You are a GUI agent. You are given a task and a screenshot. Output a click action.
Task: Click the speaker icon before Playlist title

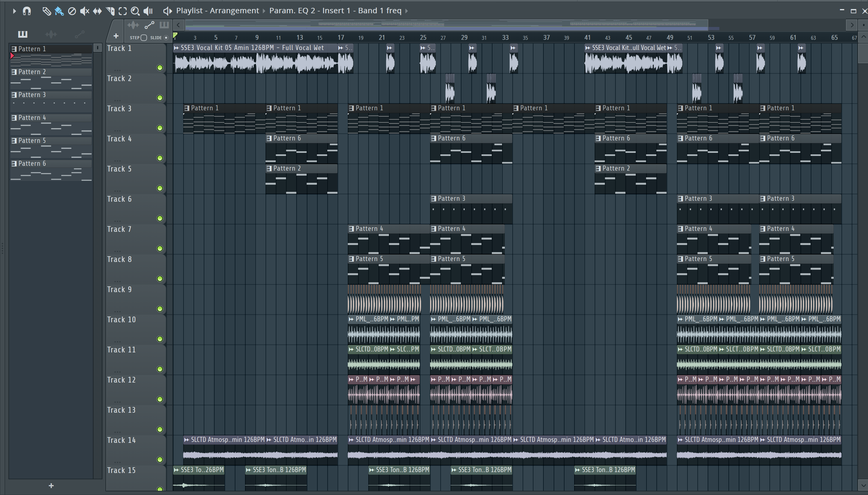tap(167, 11)
